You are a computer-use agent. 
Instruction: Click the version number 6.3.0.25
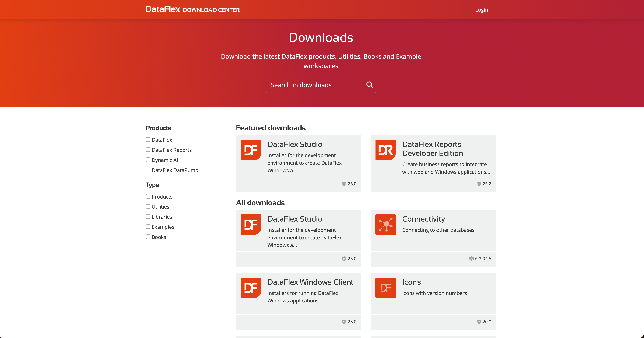click(483, 259)
